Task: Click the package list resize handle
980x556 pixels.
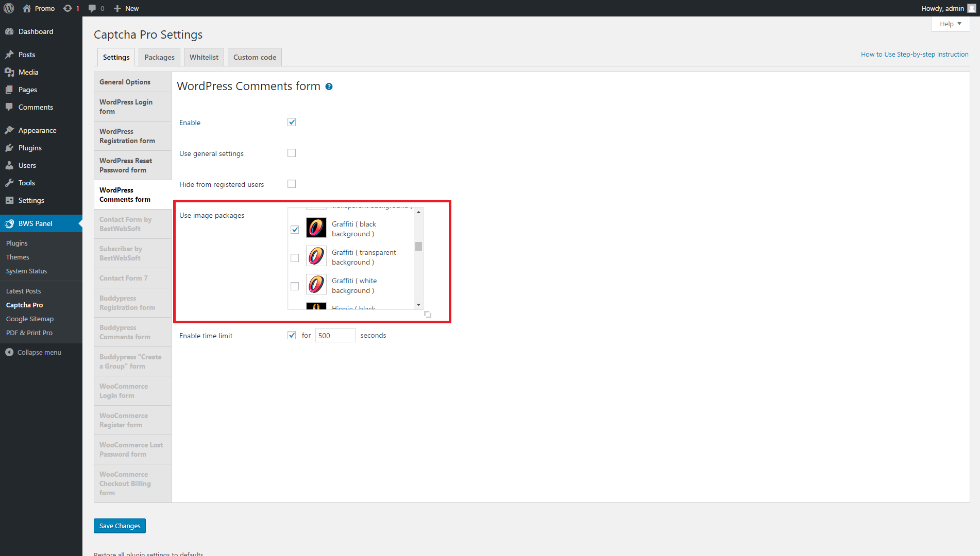Action: [x=428, y=314]
